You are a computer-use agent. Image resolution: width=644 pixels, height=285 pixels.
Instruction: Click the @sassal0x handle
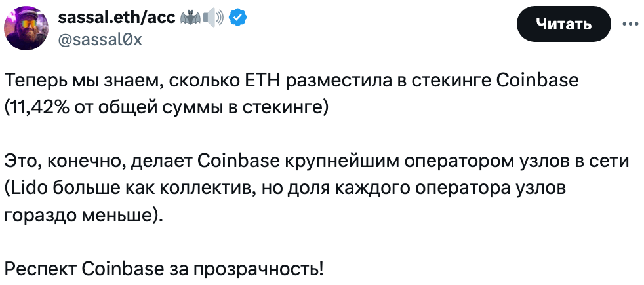click(100, 40)
